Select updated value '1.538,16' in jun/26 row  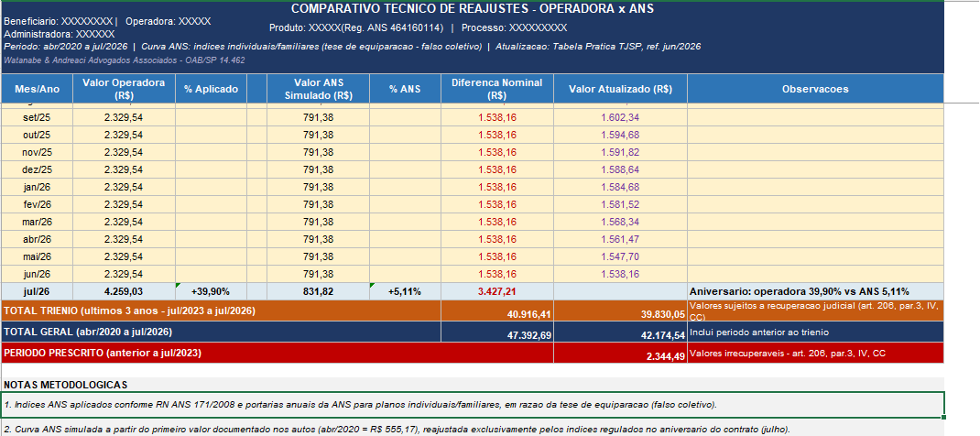click(620, 274)
